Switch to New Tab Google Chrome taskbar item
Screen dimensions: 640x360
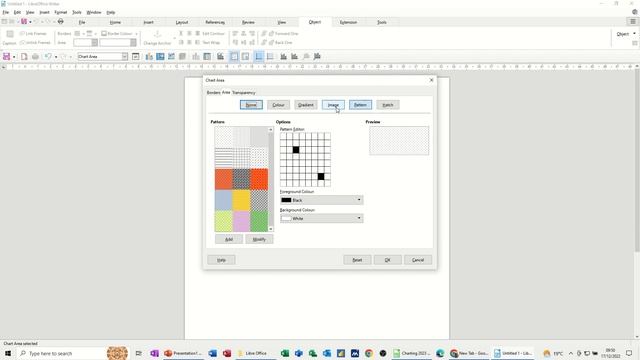[x=469, y=353]
